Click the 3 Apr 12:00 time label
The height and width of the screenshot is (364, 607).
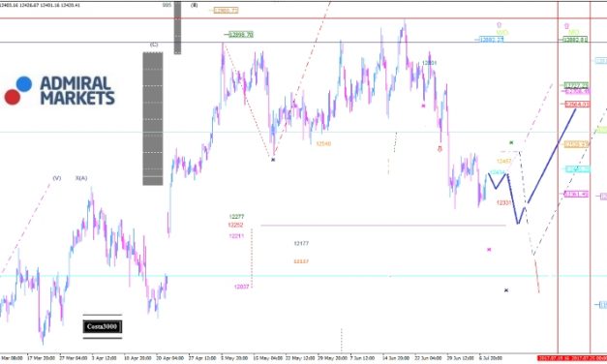coord(105,358)
